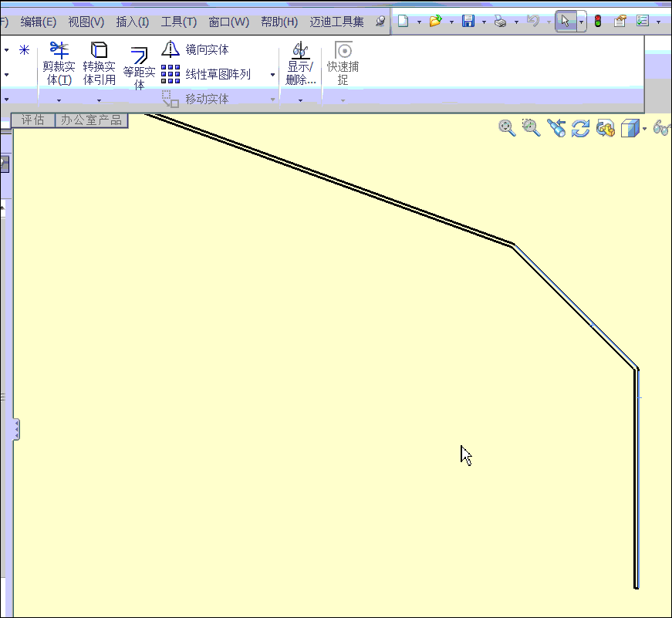Screen dimensions: 672x618
Task: Expand the Print dropdown arrow
Action: pos(516,22)
